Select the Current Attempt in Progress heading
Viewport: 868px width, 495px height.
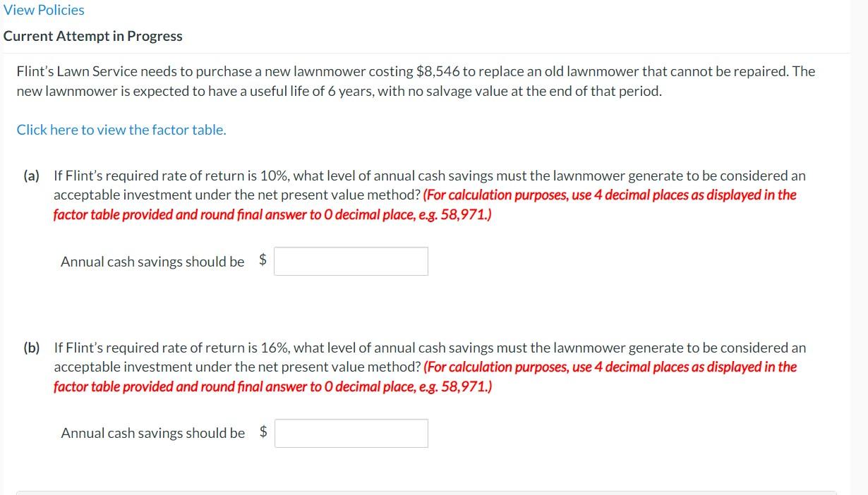92,35
